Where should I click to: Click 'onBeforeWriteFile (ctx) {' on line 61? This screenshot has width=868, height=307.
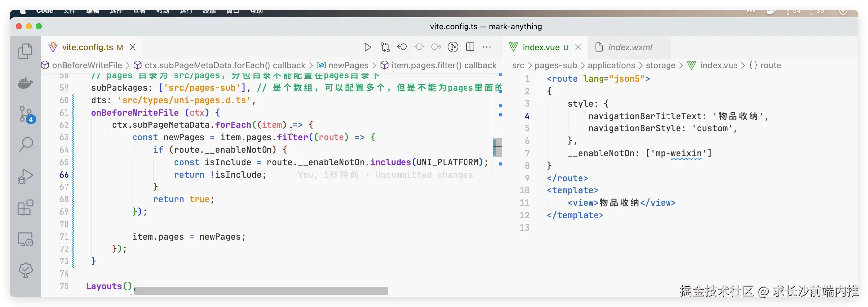155,113
